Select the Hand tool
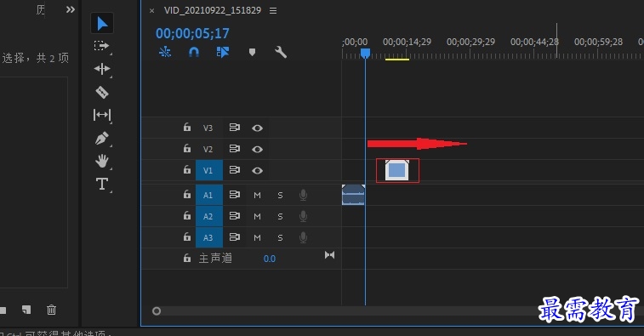This screenshot has width=644, height=336. pos(102,161)
